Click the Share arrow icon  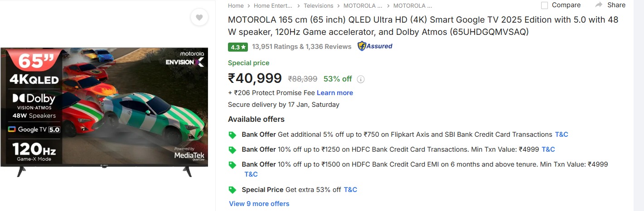(x=599, y=5)
